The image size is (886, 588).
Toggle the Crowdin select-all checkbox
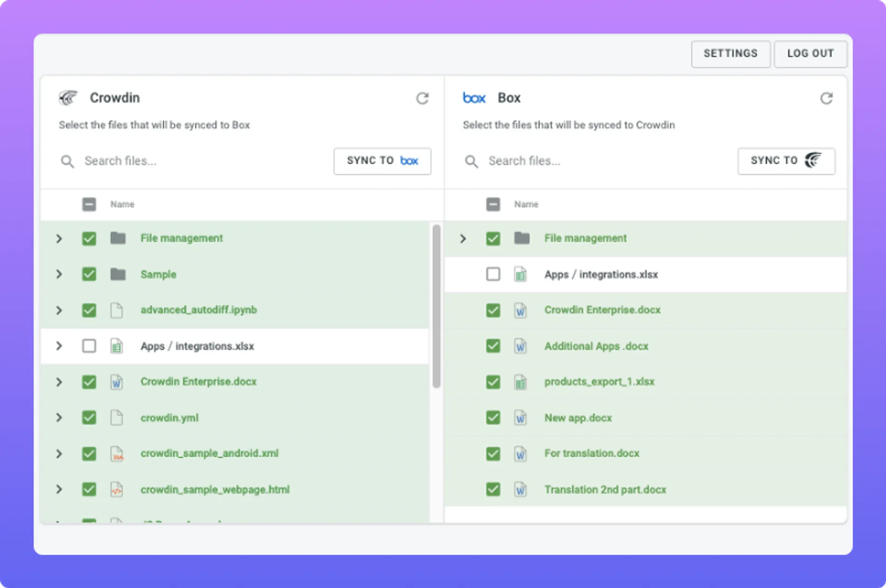click(89, 204)
